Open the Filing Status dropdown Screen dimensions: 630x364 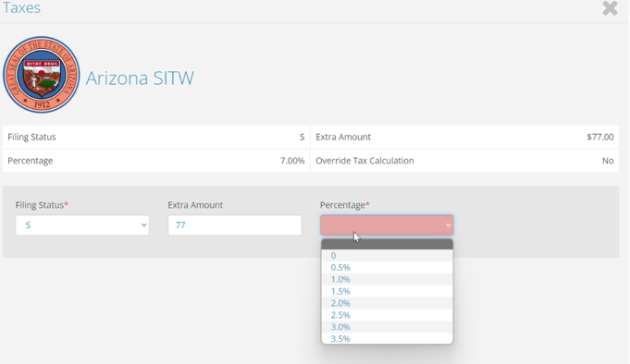point(82,225)
